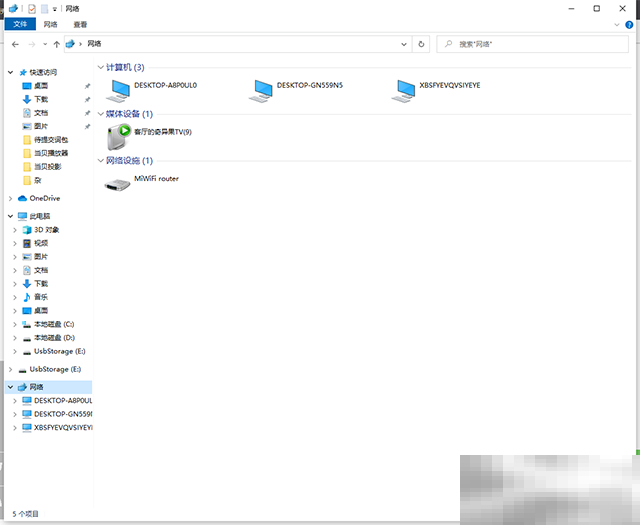Select UsbStorage (E:) under This PC

[x=60, y=351]
